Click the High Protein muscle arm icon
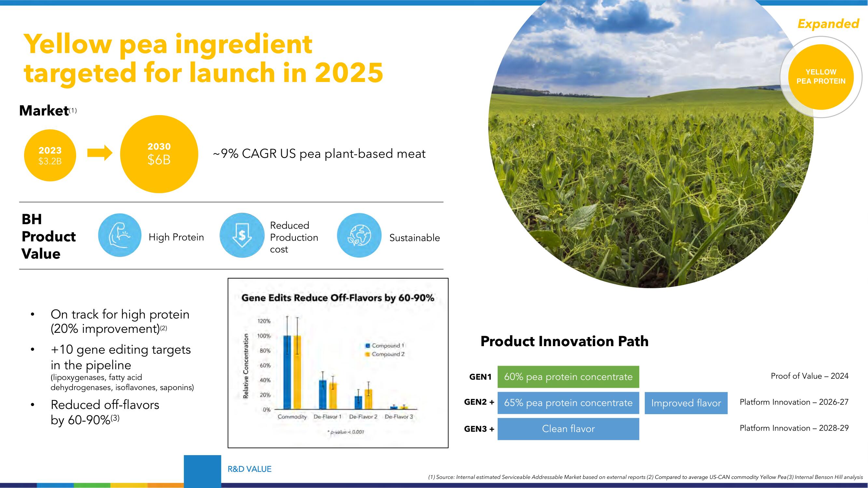Viewport: 868px width, 488px height. [x=120, y=235]
